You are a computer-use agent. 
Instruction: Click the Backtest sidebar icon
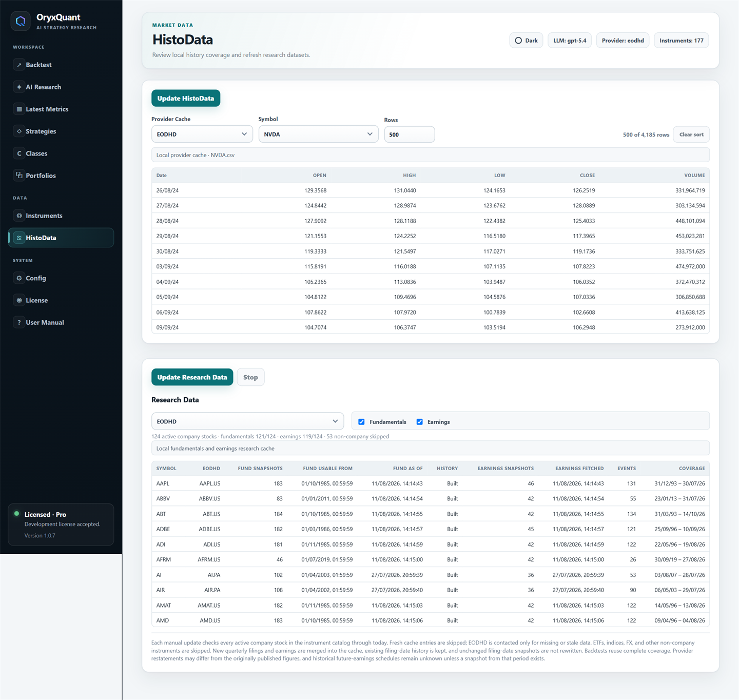pos(19,65)
